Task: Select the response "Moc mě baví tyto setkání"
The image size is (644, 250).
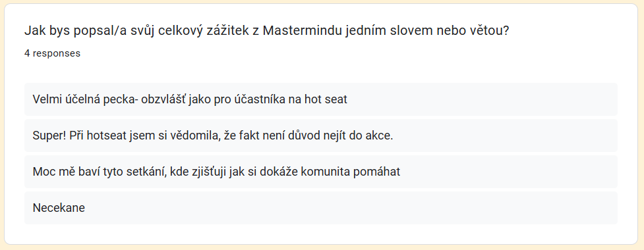Action: point(321,171)
